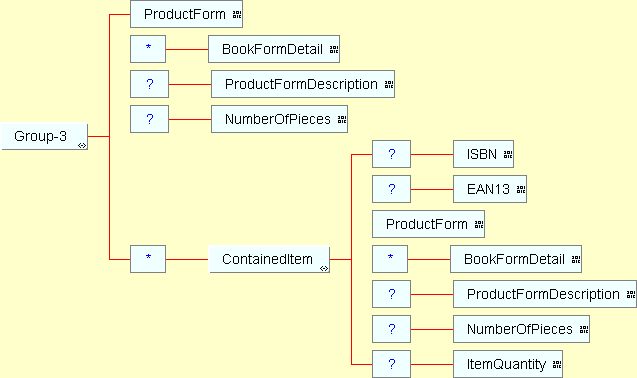Viewport: 637px width, 378px height.
Task: Toggle the expander icon on Group-3
Action: (82, 146)
